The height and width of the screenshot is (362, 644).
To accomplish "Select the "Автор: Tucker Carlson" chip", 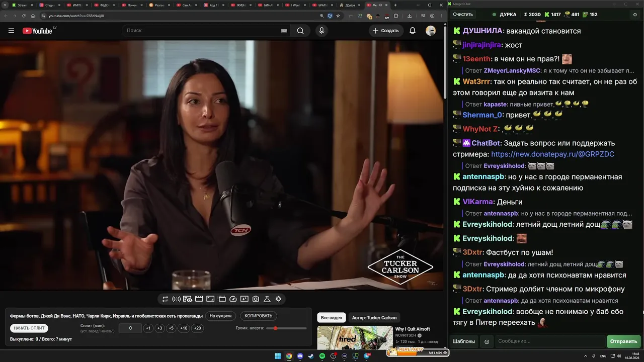I will 374,318.
